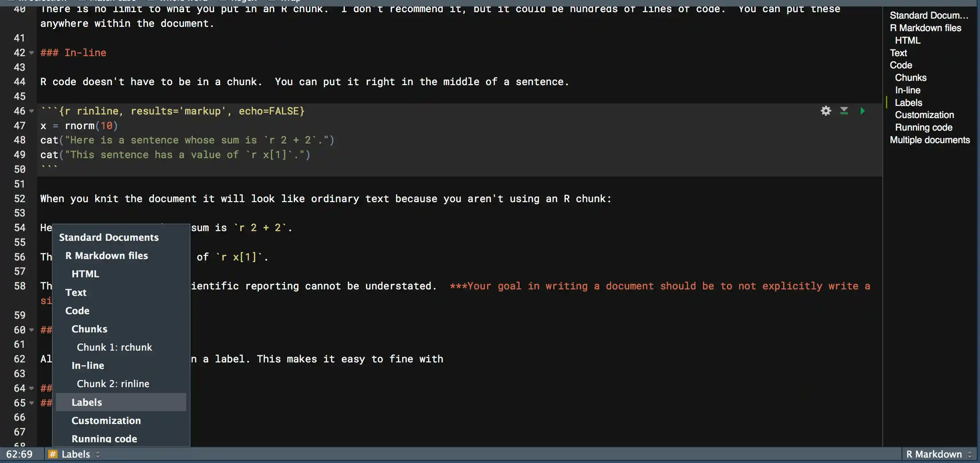Select Chunks entry in document outline
980x463 pixels.
pyautogui.click(x=911, y=78)
